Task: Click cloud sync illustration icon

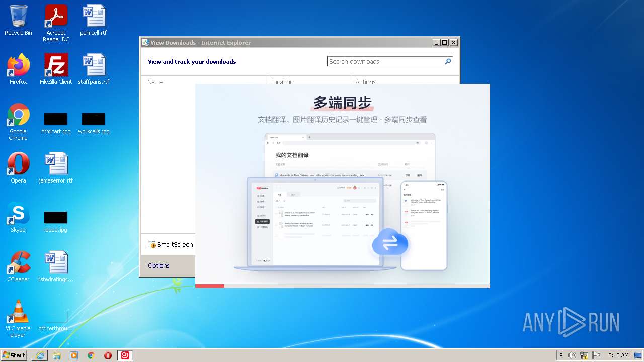Action: click(390, 243)
